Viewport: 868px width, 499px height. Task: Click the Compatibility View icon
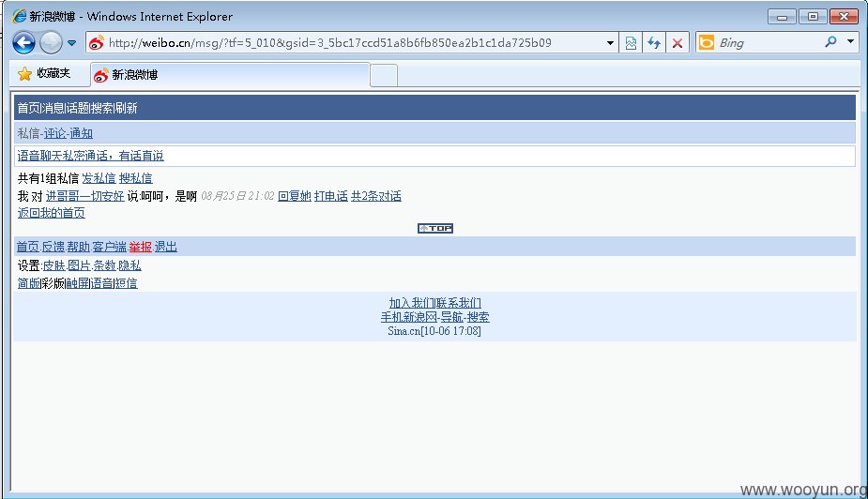pos(631,43)
